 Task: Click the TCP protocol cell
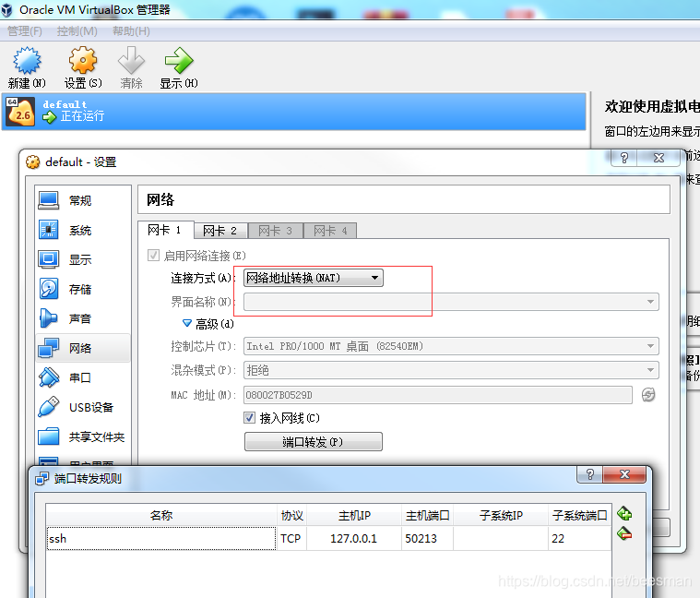[291, 539]
